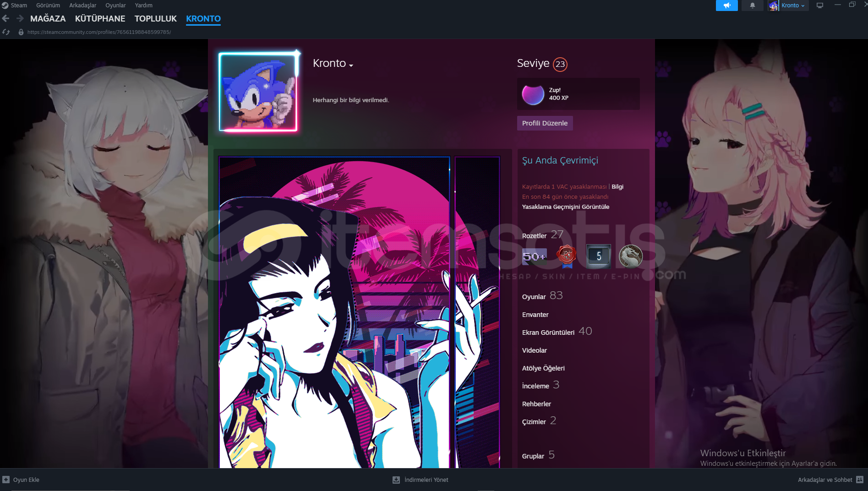Open the large retro anime artwork showcase
Screen dimensions: 868x491
[x=334, y=312]
